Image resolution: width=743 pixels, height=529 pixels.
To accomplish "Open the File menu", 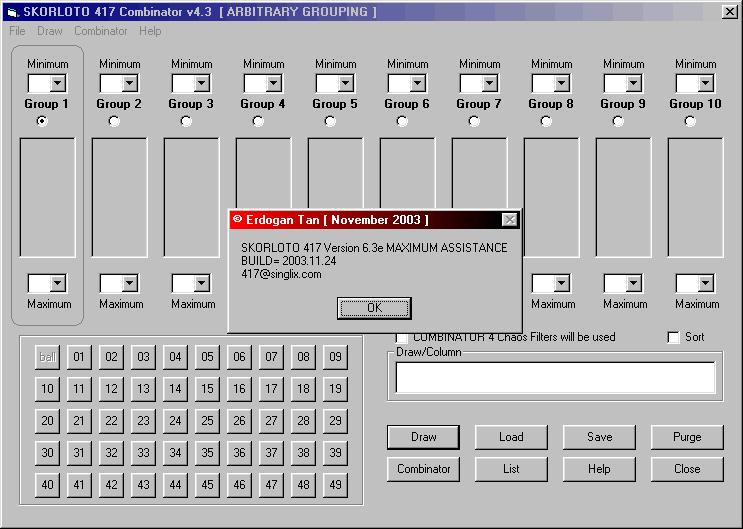I will click(17, 31).
